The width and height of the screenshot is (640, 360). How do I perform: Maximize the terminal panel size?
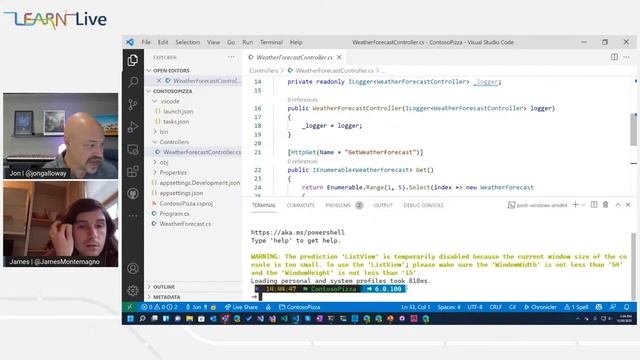618,205
